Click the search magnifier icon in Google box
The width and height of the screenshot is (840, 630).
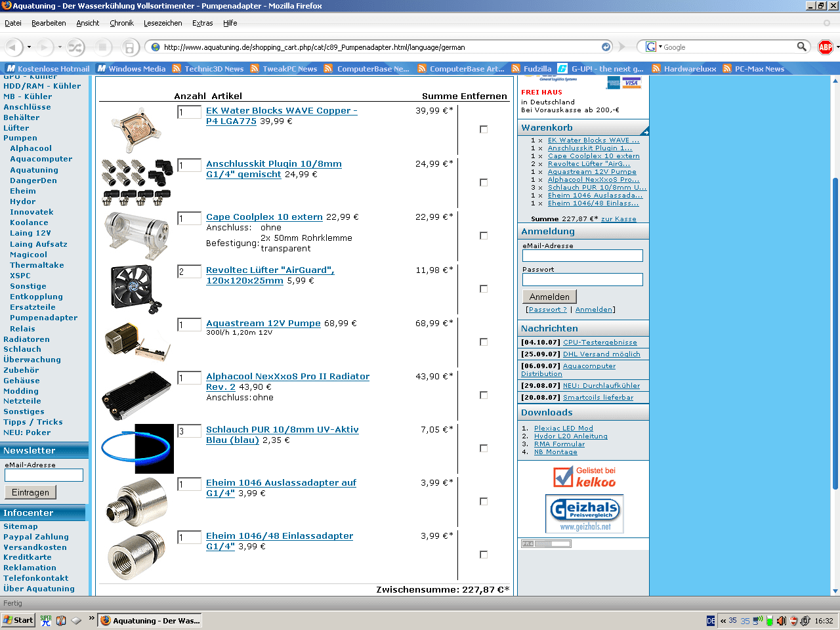[801, 47]
